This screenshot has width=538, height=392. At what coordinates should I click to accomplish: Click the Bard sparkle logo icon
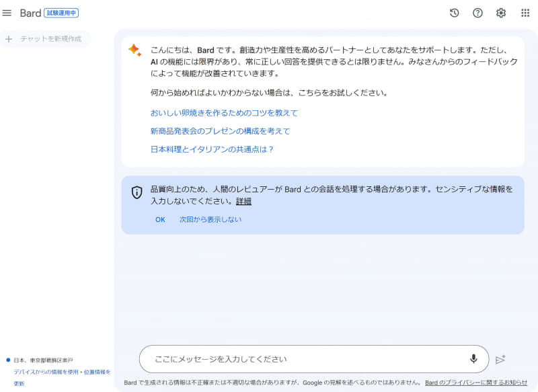coord(134,50)
